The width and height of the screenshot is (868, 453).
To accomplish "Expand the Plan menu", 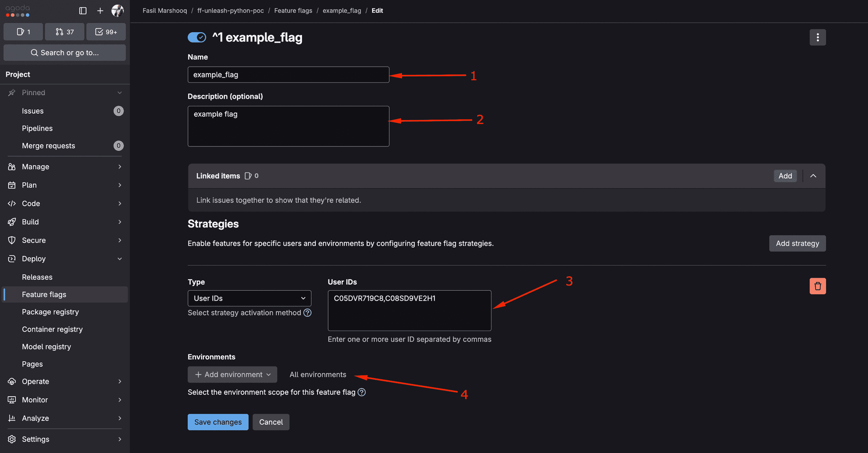I will tap(65, 185).
